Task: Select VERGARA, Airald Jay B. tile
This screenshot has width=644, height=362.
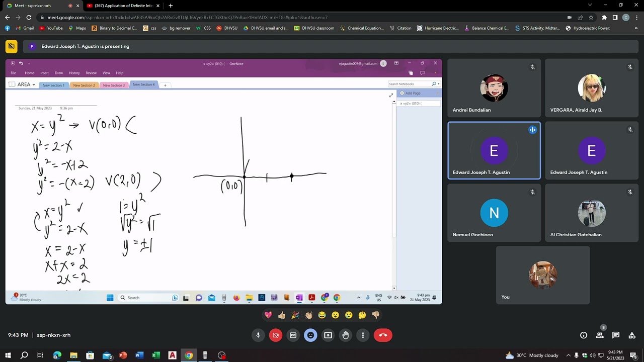Action: (592, 88)
